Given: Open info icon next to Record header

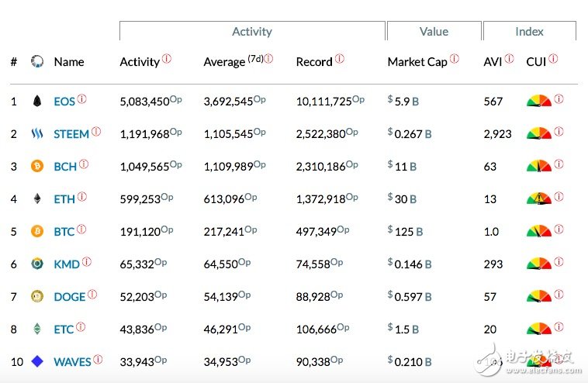Looking at the screenshot, I should (x=339, y=59).
